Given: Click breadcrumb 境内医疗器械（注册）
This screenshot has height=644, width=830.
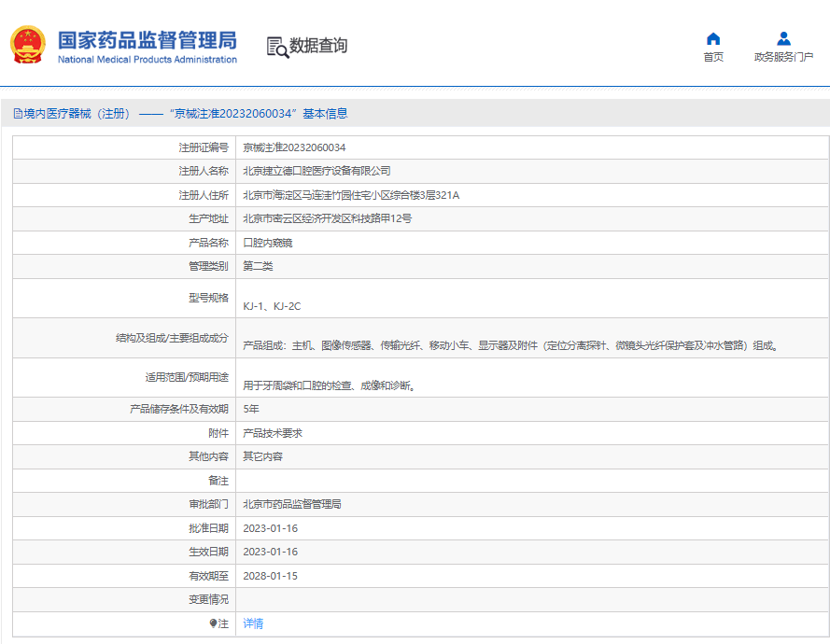Looking at the screenshot, I should point(77,114).
